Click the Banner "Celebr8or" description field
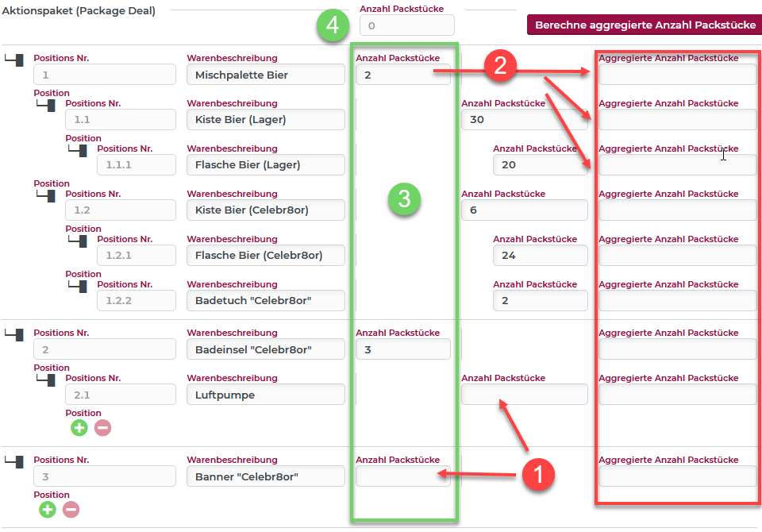 coord(266,476)
